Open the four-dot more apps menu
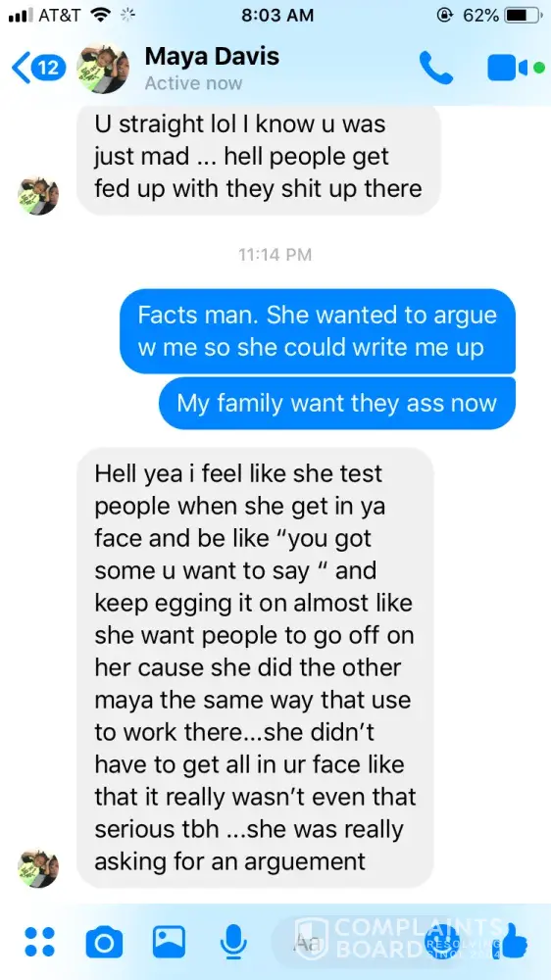This screenshot has width=551, height=980. coord(40,942)
